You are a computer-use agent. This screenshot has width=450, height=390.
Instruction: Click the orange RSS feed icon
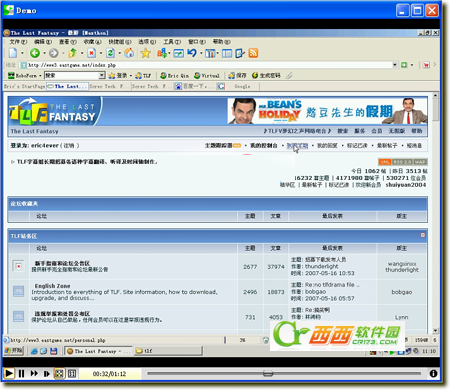point(253,53)
